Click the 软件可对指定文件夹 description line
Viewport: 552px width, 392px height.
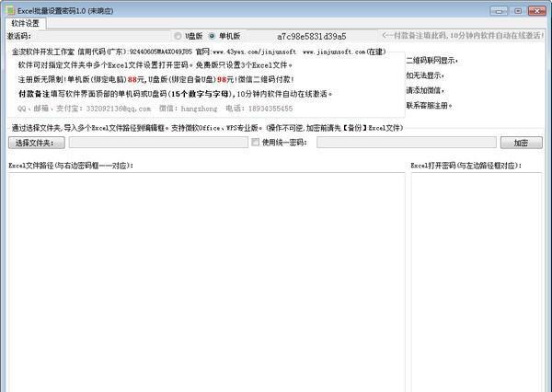(x=155, y=65)
